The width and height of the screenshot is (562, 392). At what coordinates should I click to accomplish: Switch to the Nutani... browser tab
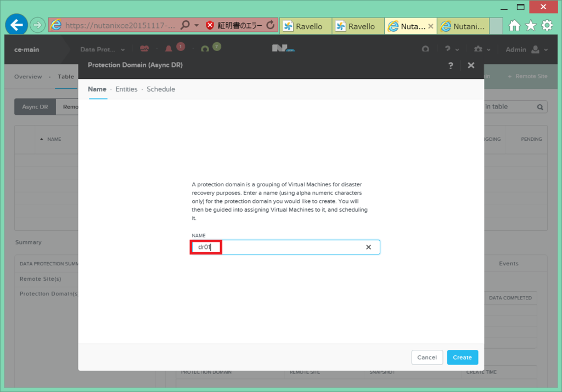463,26
